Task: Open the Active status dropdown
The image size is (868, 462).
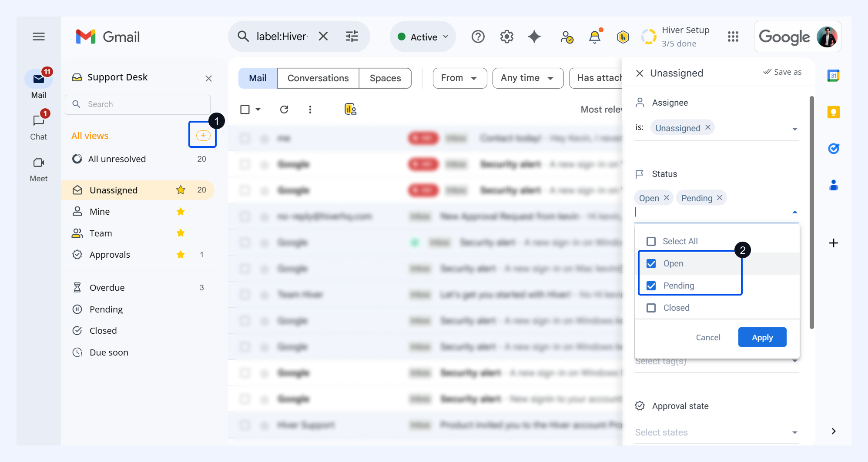Action: tap(422, 37)
